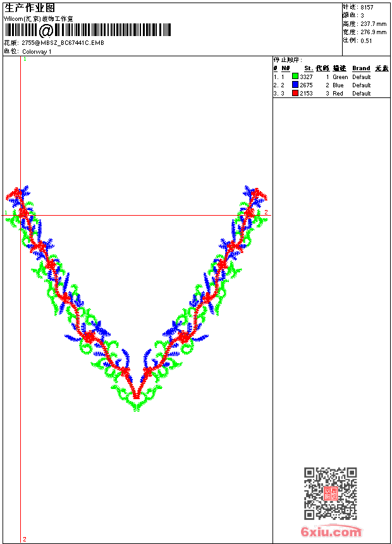Click the QR code image
Screen dimensions: 392x544
(x=330, y=493)
